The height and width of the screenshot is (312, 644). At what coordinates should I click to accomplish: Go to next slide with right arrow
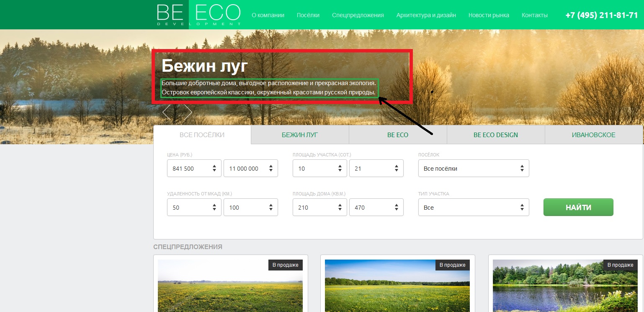pyautogui.click(x=187, y=112)
